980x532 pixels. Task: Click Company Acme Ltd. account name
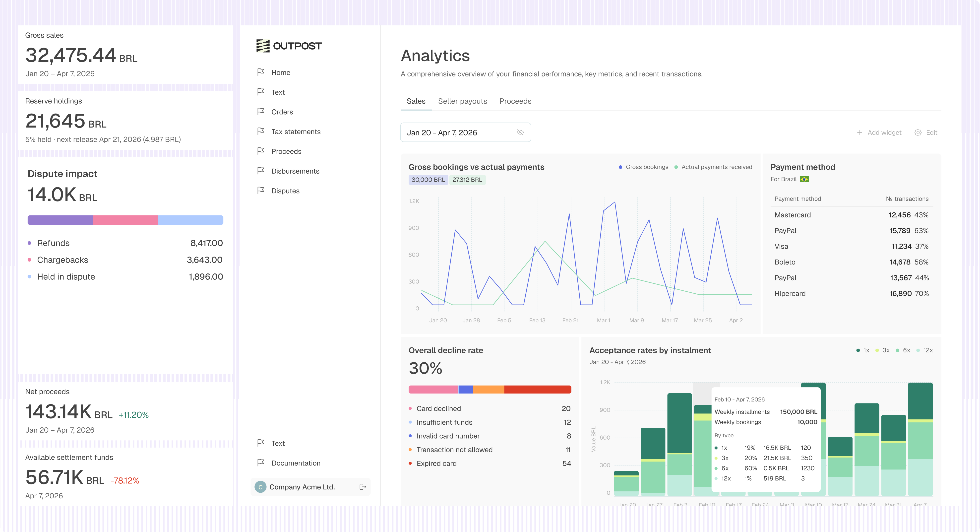[x=302, y=487]
